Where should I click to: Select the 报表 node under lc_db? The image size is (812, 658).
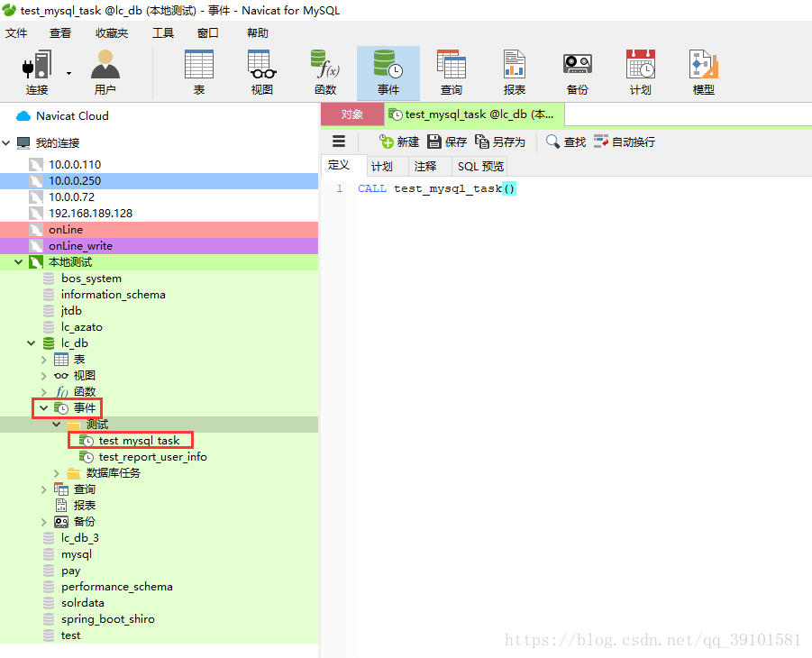(x=84, y=506)
